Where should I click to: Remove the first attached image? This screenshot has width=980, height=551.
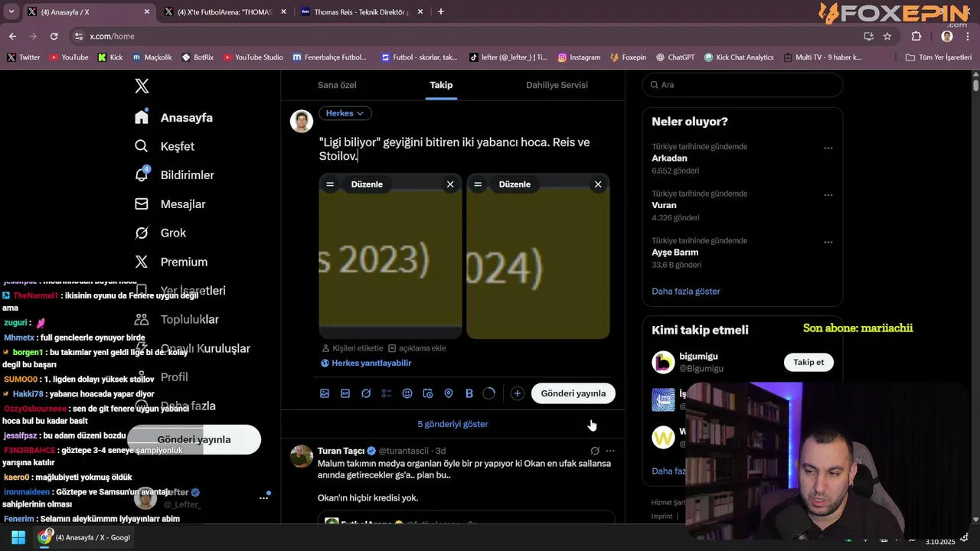pos(450,184)
